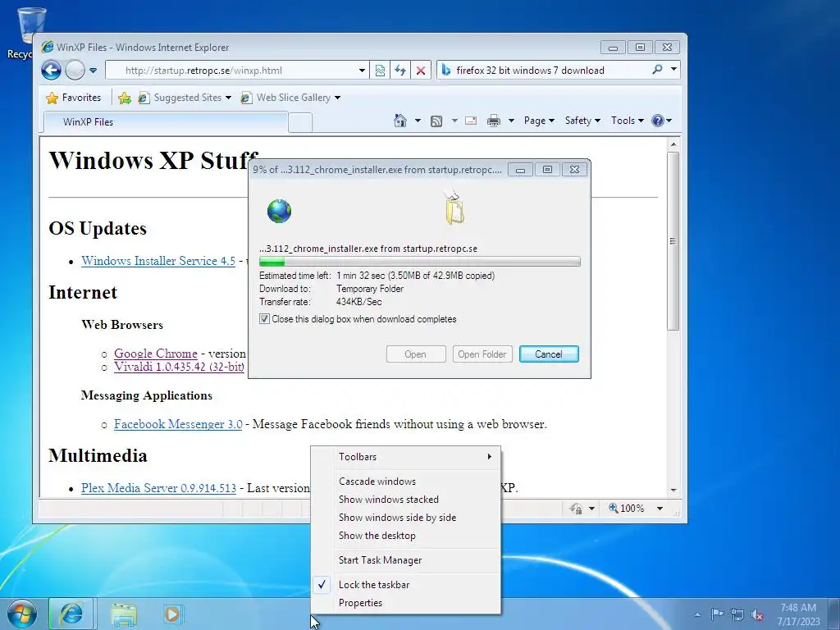Click the Read Mail icon
The image size is (840, 630).
coord(471,121)
